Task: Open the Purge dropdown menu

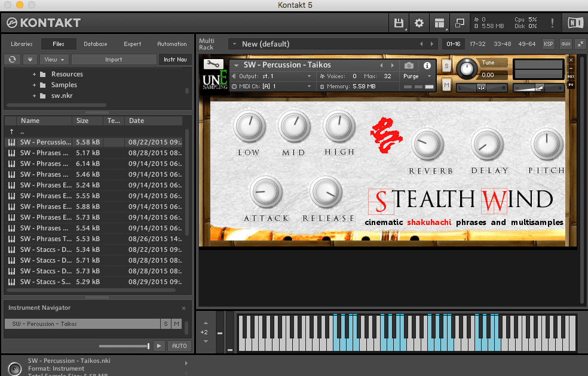Action: (417, 76)
